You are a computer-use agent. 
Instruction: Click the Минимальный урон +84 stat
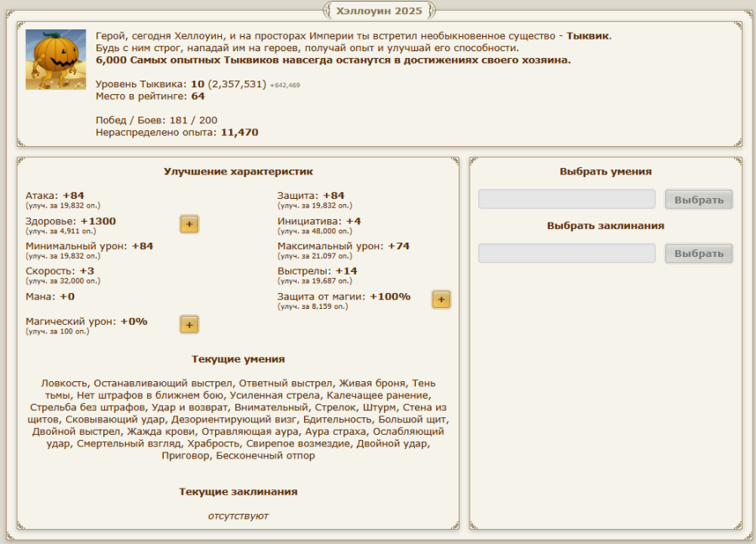coord(89,246)
